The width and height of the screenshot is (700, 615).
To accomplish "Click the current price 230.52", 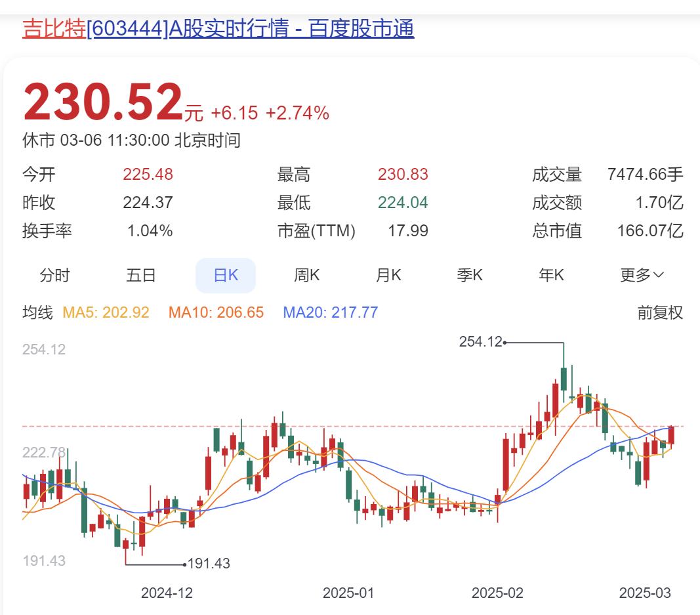I will point(103,102).
